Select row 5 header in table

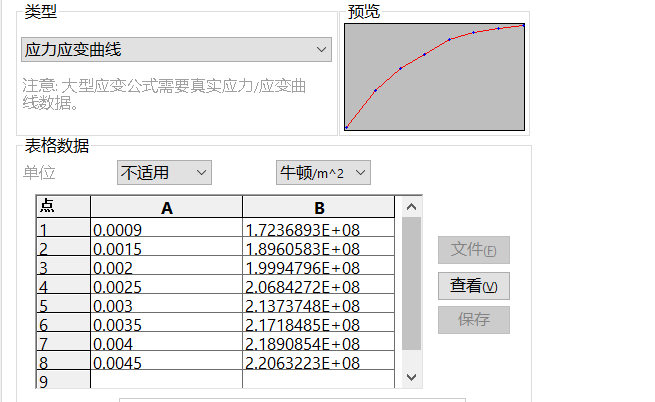62,306
